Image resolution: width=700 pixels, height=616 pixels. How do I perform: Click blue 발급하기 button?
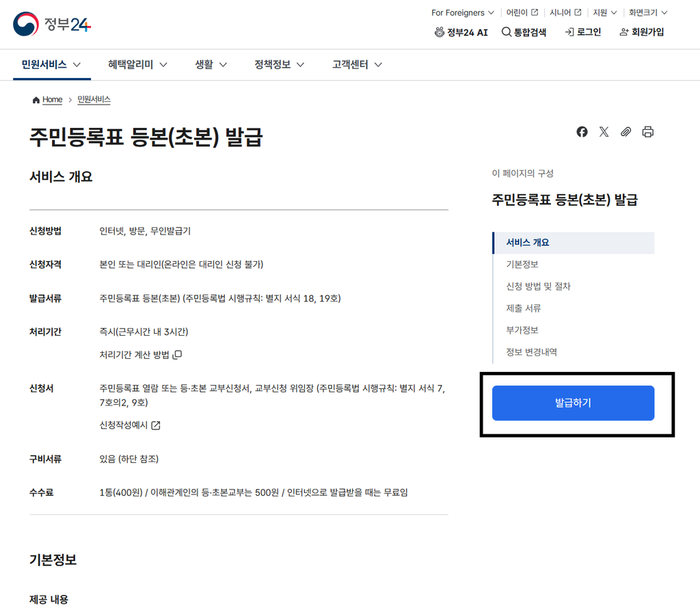pyautogui.click(x=573, y=403)
